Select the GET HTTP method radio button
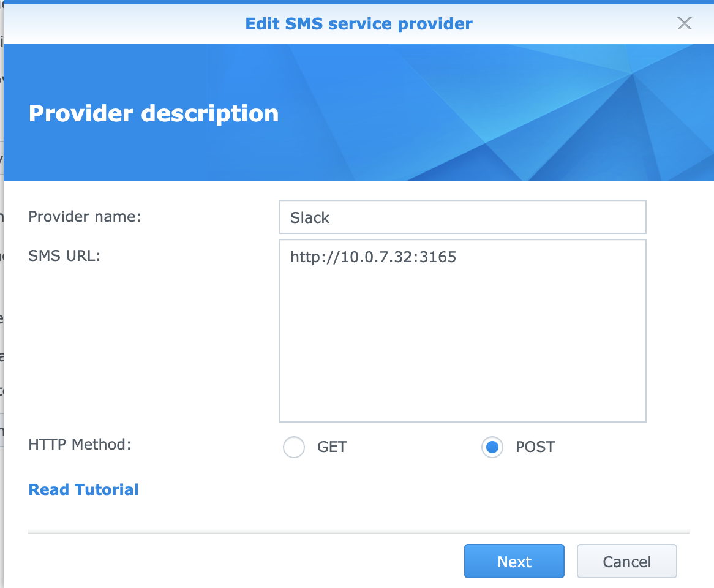The width and height of the screenshot is (714, 588). (x=294, y=447)
